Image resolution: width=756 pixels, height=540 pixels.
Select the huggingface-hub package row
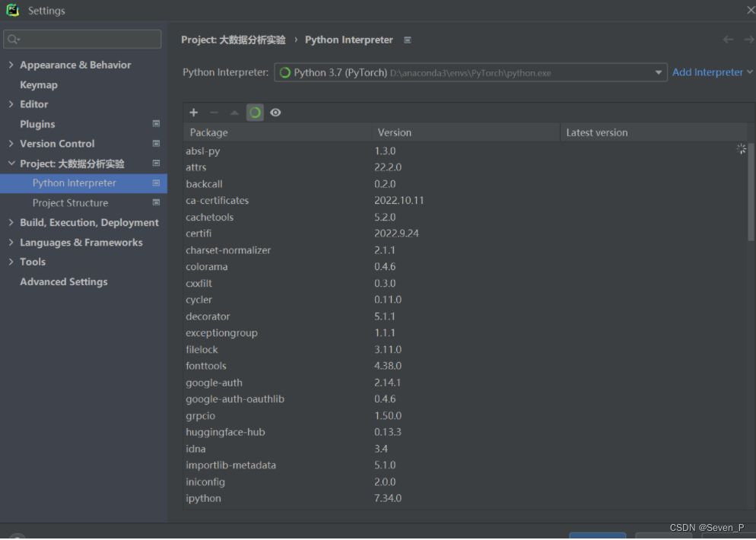pos(465,432)
